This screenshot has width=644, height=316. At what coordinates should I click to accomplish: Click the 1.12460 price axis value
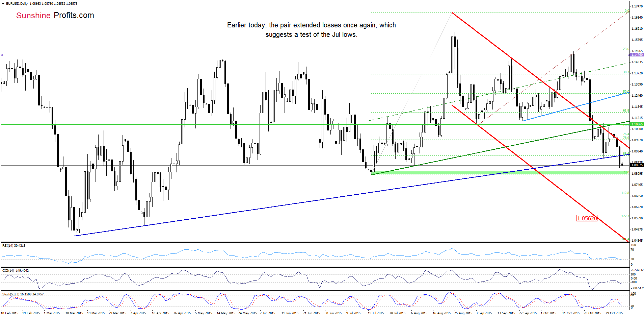pyautogui.click(x=637, y=96)
